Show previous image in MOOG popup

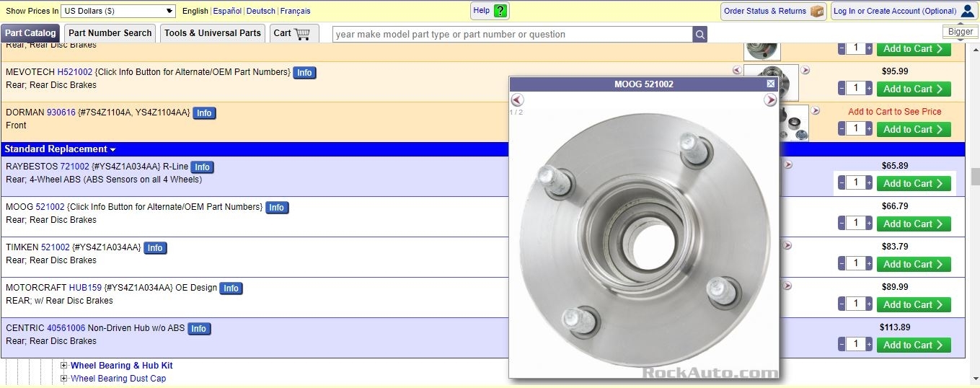click(517, 100)
